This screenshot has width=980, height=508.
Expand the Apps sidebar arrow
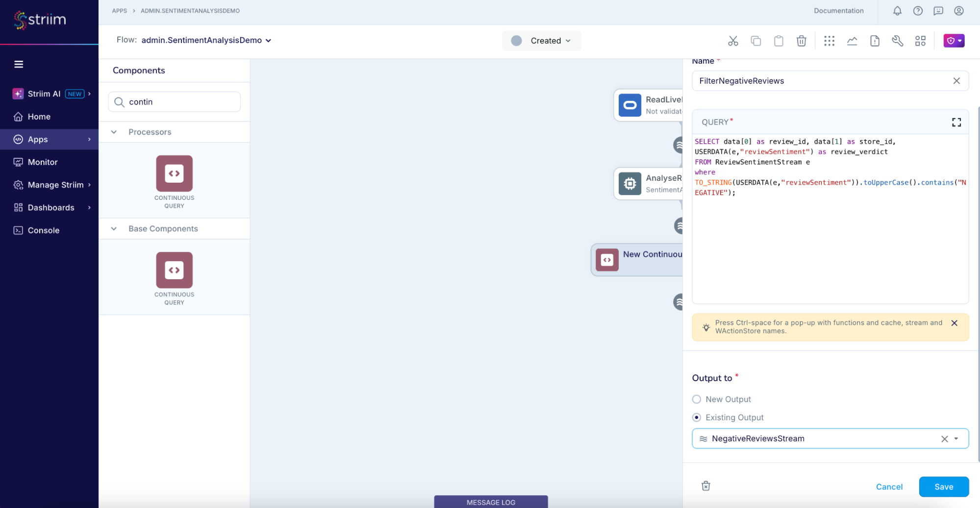(90, 139)
